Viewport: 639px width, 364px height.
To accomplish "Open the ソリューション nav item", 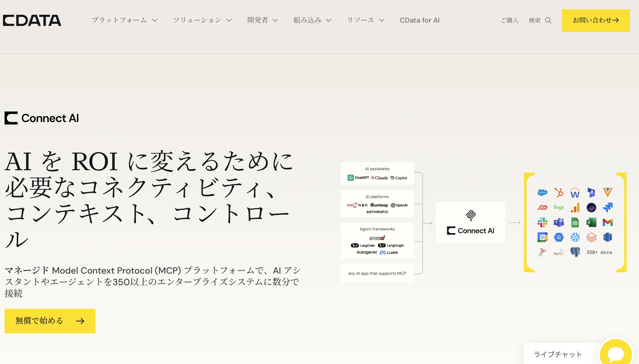I will 197,20.
